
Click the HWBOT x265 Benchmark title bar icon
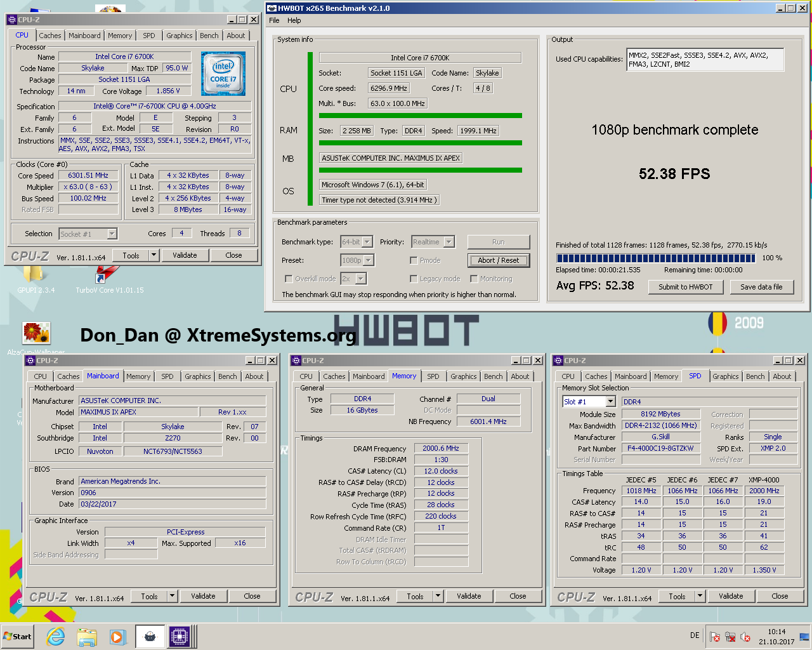pyautogui.click(x=272, y=8)
